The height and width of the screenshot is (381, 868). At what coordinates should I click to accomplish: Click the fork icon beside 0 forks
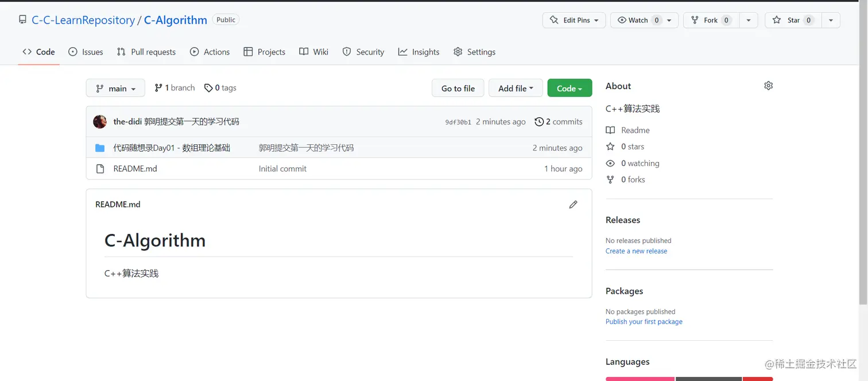(x=610, y=180)
